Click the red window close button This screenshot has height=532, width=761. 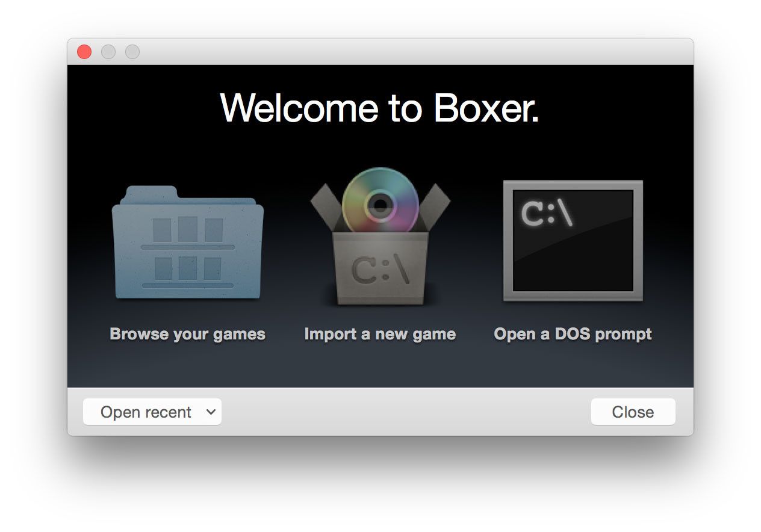click(x=84, y=52)
